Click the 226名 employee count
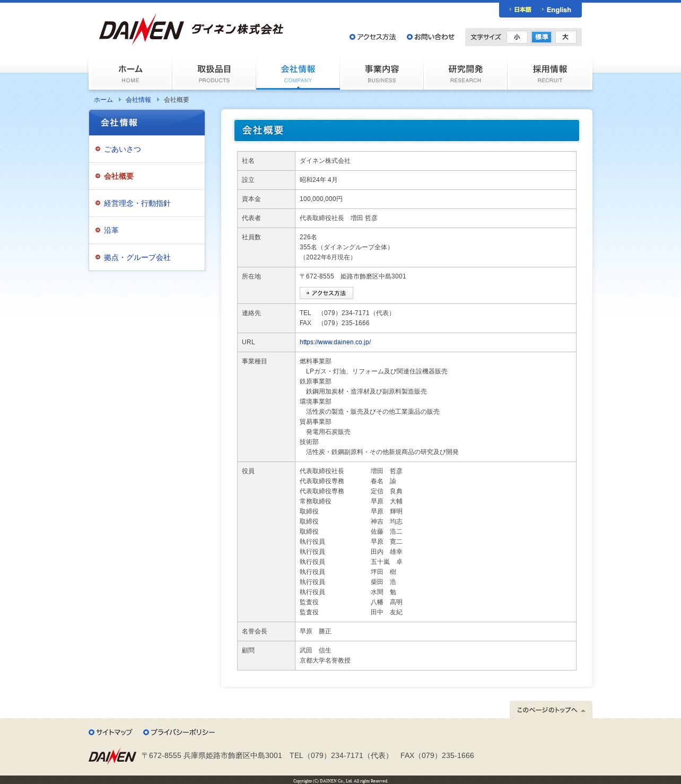 click(x=308, y=237)
